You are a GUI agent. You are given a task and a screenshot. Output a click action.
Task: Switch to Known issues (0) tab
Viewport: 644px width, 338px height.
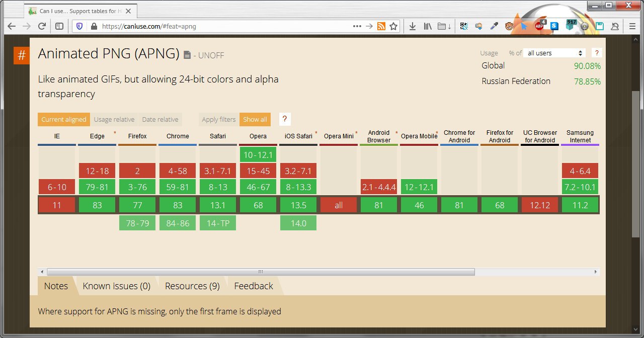[x=117, y=286]
